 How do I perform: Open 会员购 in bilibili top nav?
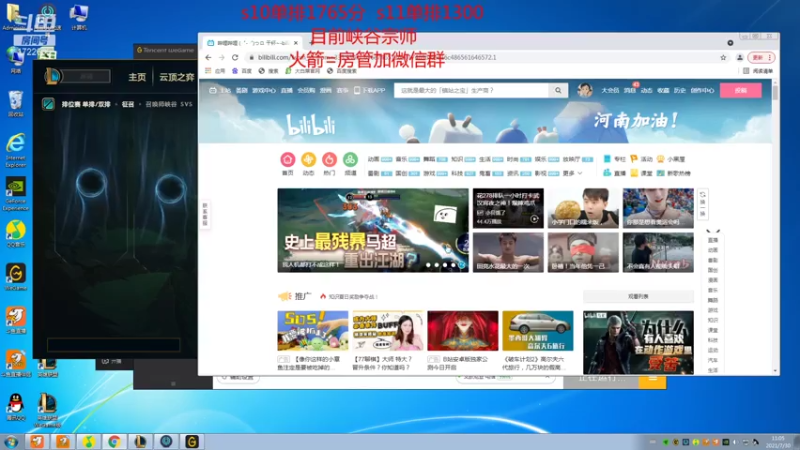pyautogui.click(x=306, y=90)
